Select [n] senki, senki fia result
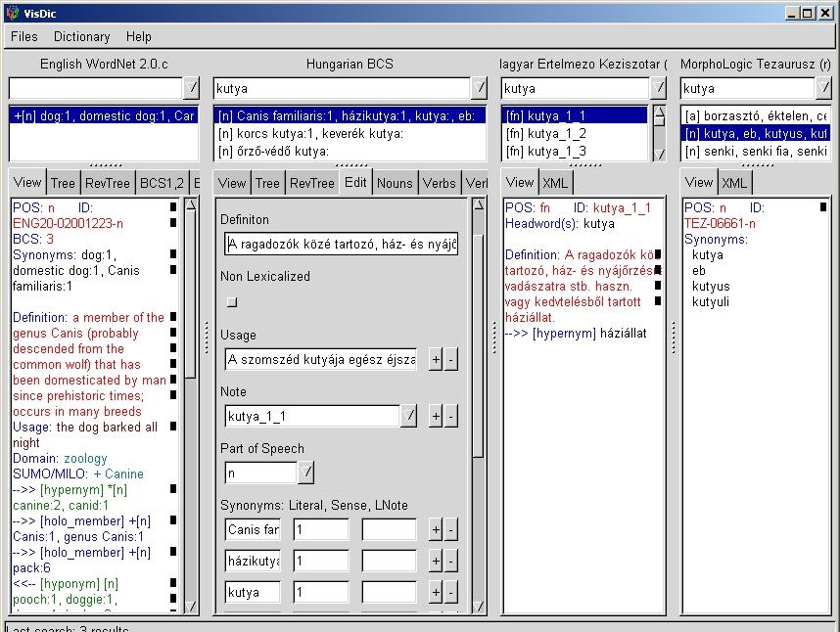The width and height of the screenshot is (840, 632). (756, 151)
